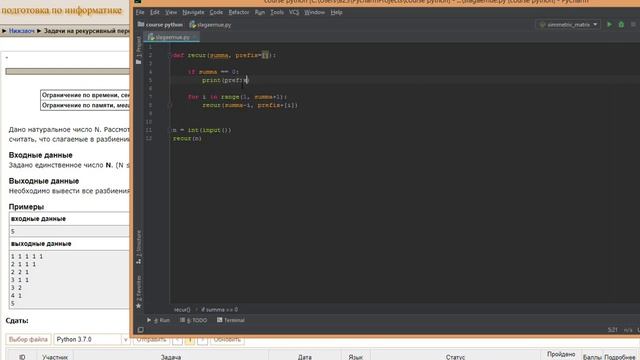
Task: Click the for loop line in the editor
Action: click(237, 97)
